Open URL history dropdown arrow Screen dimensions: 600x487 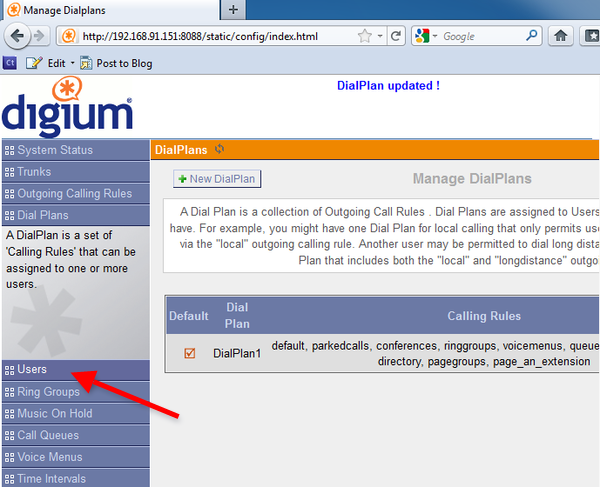tap(380, 36)
